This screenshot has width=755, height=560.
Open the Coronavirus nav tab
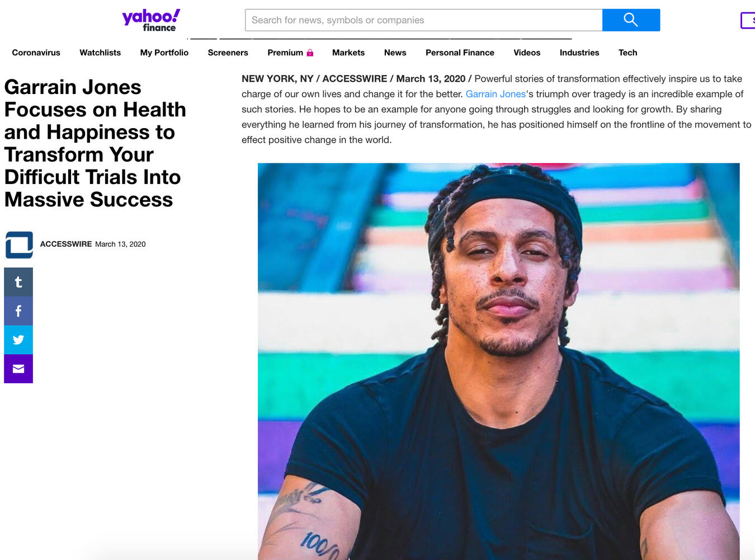36,53
